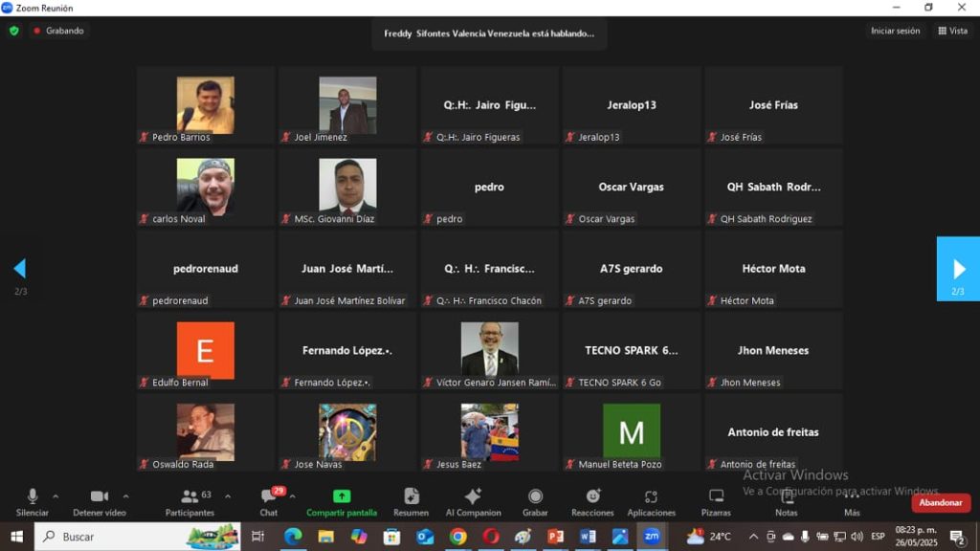Open Task View in taskbar
The height and width of the screenshot is (551, 980).
pyautogui.click(x=257, y=537)
